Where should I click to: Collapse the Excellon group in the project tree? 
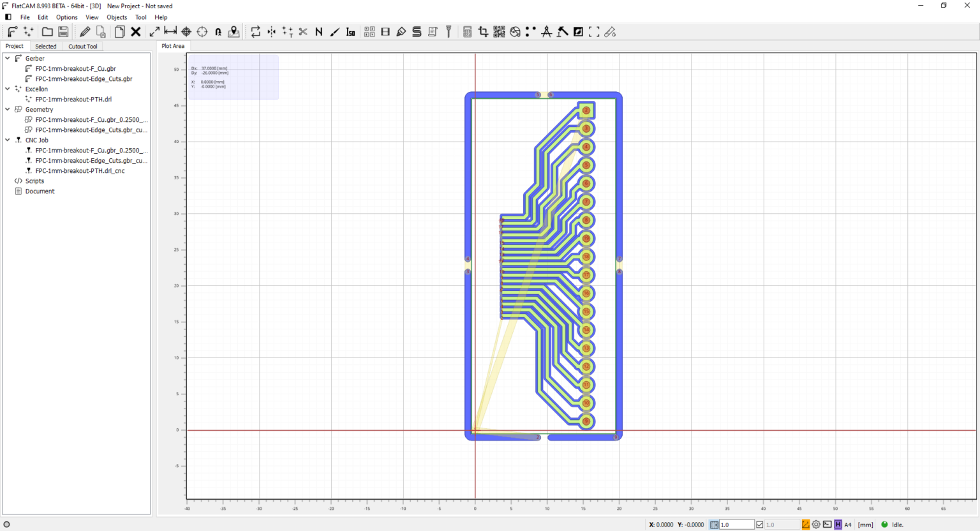[7, 89]
